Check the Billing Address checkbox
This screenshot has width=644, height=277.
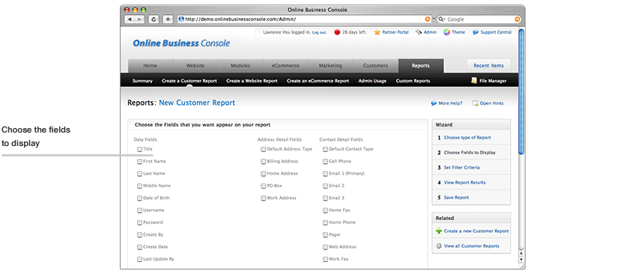click(x=264, y=162)
